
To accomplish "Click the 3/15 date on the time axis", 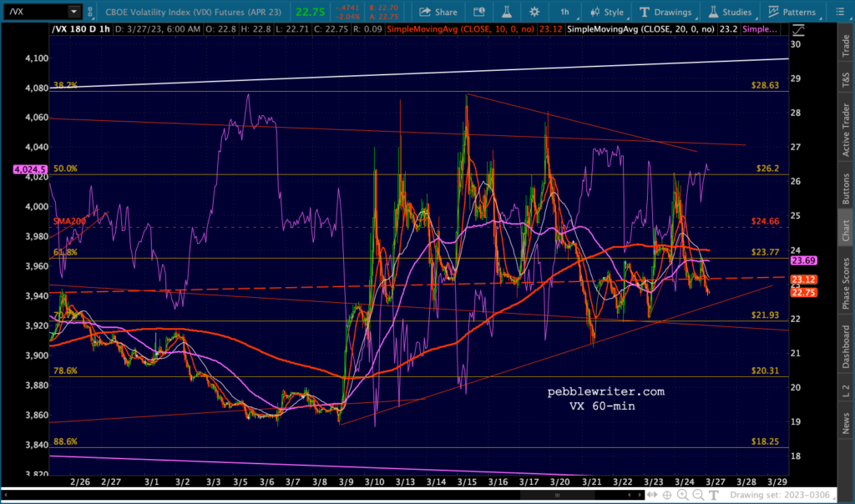I will pos(467,482).
